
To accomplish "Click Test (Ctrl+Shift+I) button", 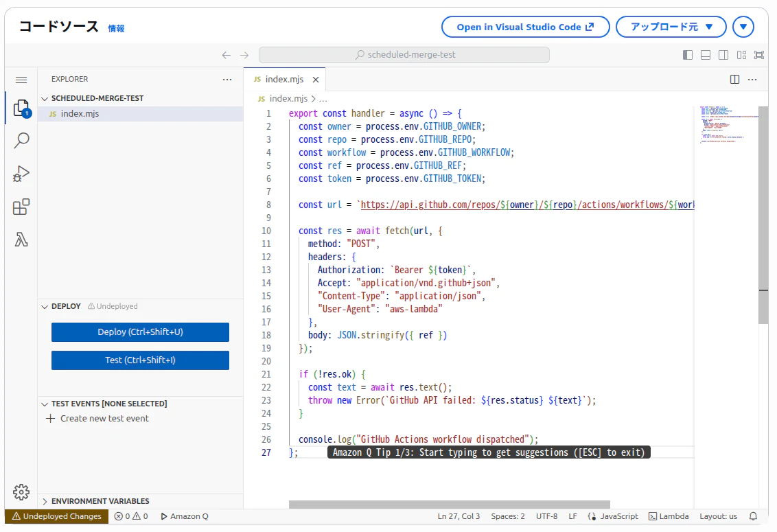I will [x=140, y=360].
